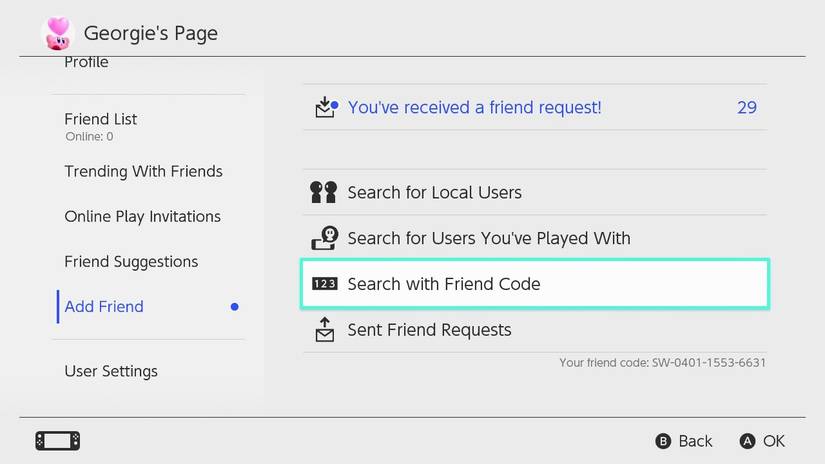Image resolution: width=825 pixels, height=464 pixels.
Task: Click Georgie's Kirby avatar icon
Action: pyautogui.click(x=57, y=33)
